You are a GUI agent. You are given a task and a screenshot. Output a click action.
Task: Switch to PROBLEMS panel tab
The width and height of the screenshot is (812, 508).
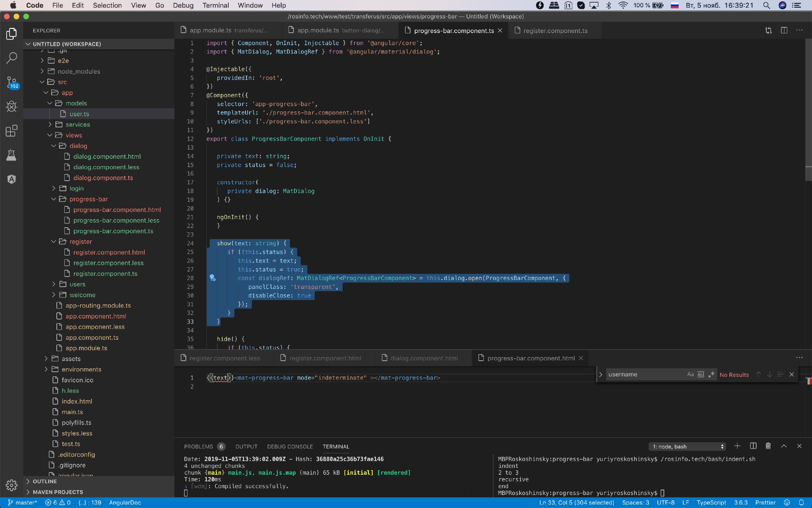pyautogui.click(x=204, y=446)
